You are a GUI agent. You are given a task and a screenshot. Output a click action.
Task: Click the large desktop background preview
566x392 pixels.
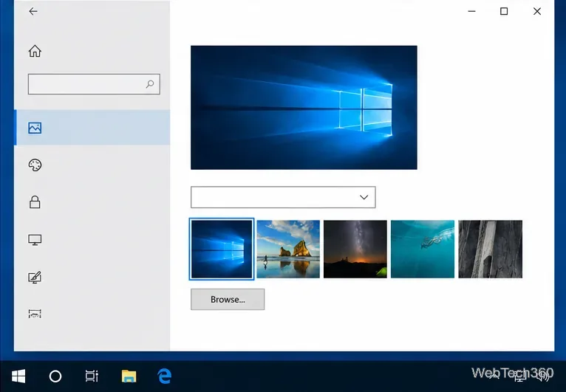point(304,108)
